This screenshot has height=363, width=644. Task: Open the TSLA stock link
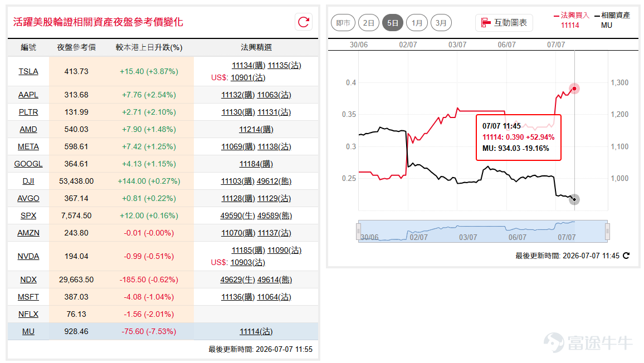point(28,71)
